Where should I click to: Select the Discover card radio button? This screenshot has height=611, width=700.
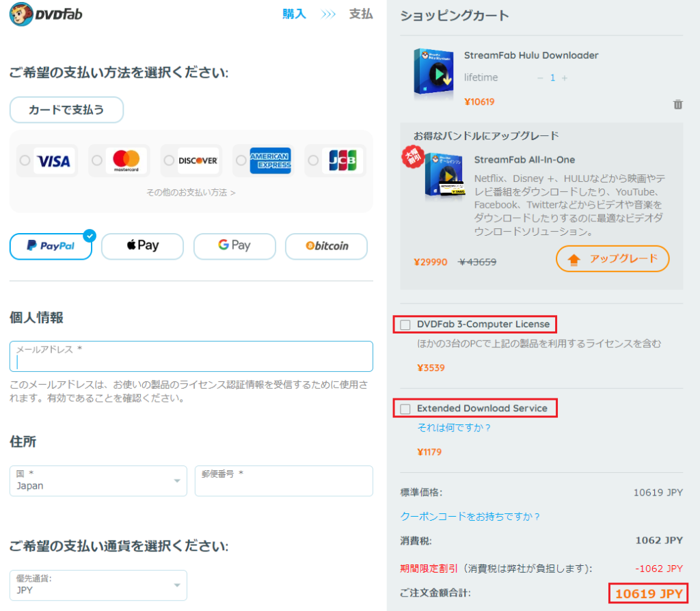[x=169, y=160]
